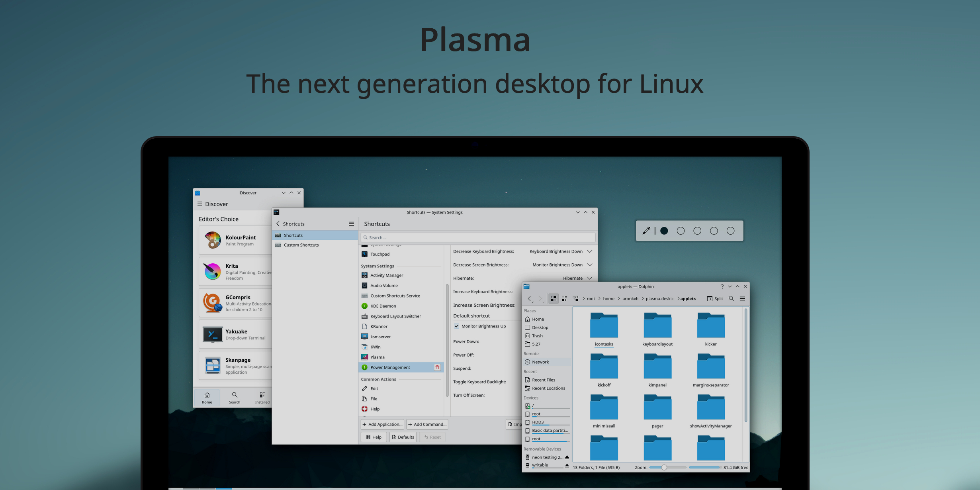Toggle the Monitor Brightness Up checkbox
Image resolution: width=980 pixels, height=490 pixels.
click(457, 326)
